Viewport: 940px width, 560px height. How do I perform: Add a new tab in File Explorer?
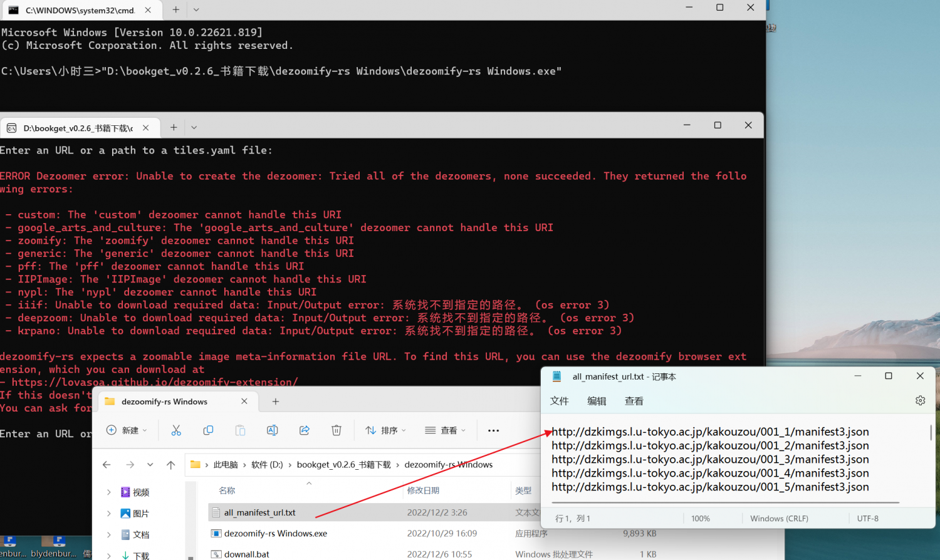tap(276, 402)
